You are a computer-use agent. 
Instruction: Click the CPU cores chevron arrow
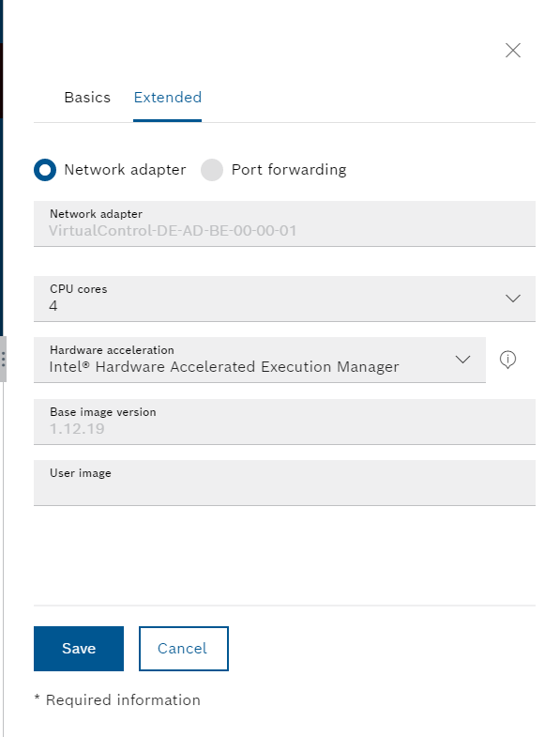coord(512,299)
